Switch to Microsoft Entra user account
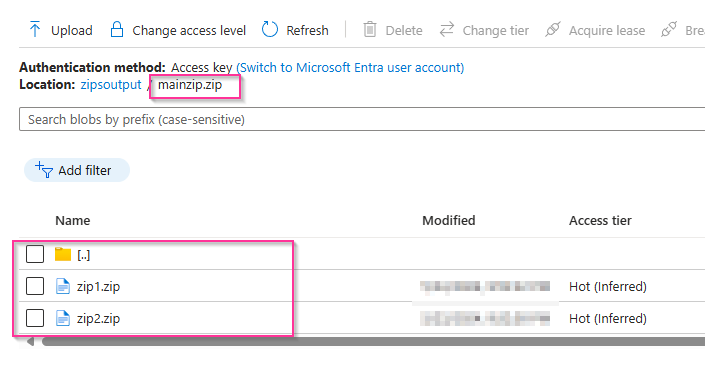The image size is (705, 370). coord(350,67)
